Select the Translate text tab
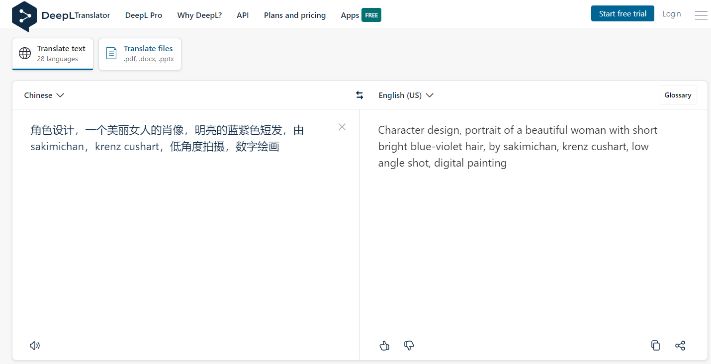711x364 pixels. [53, 54]
